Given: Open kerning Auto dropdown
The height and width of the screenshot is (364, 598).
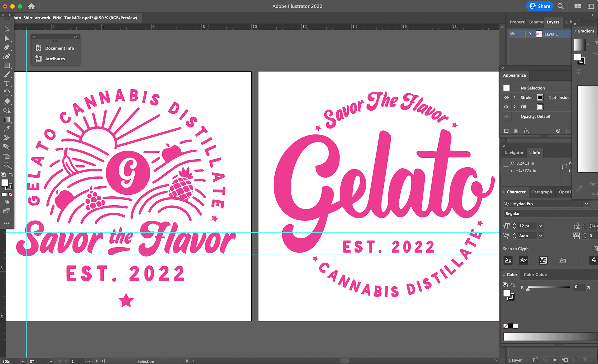Looking at the screenshot, I should (x=540, y=236).
